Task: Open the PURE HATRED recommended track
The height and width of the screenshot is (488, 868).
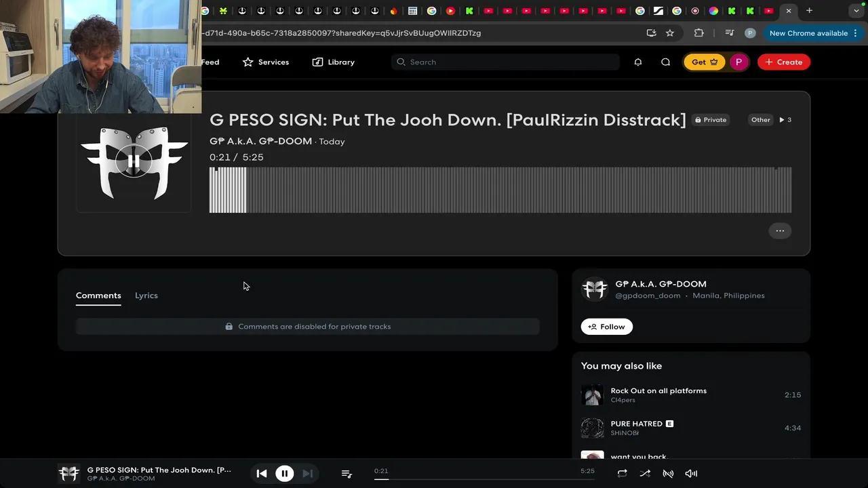Action: click(636, 424)
